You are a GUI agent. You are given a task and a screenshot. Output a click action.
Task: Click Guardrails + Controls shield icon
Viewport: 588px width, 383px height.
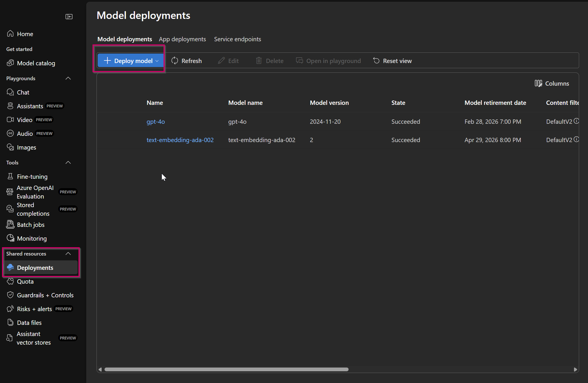(x=10, y=295)
